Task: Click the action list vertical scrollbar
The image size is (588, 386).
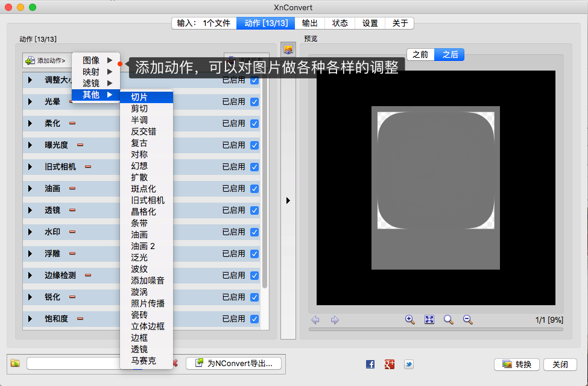Action: click(264, 180)
